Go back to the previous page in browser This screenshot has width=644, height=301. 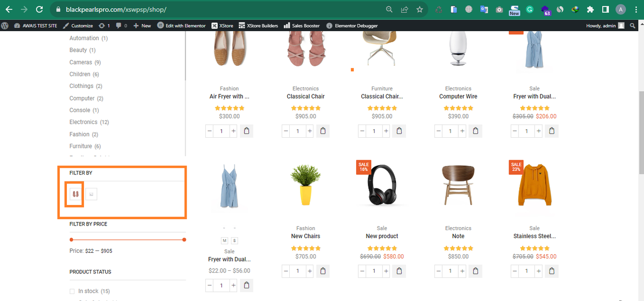9,10
